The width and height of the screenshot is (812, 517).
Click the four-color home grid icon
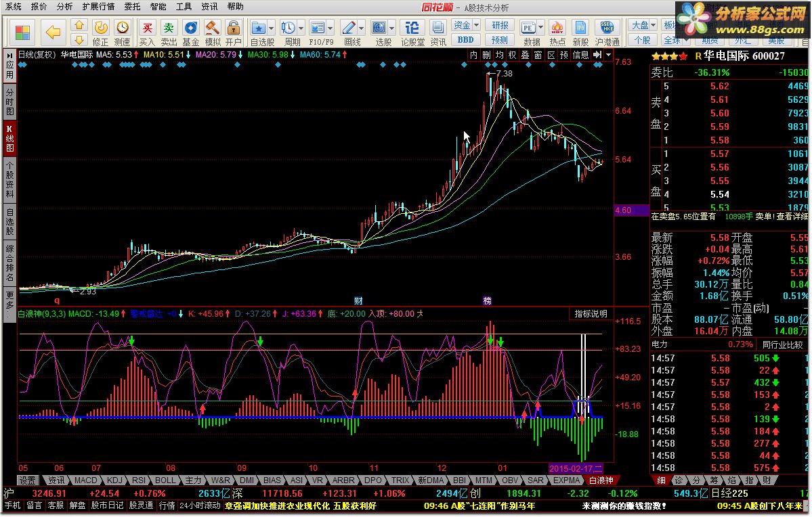[23, 32]
